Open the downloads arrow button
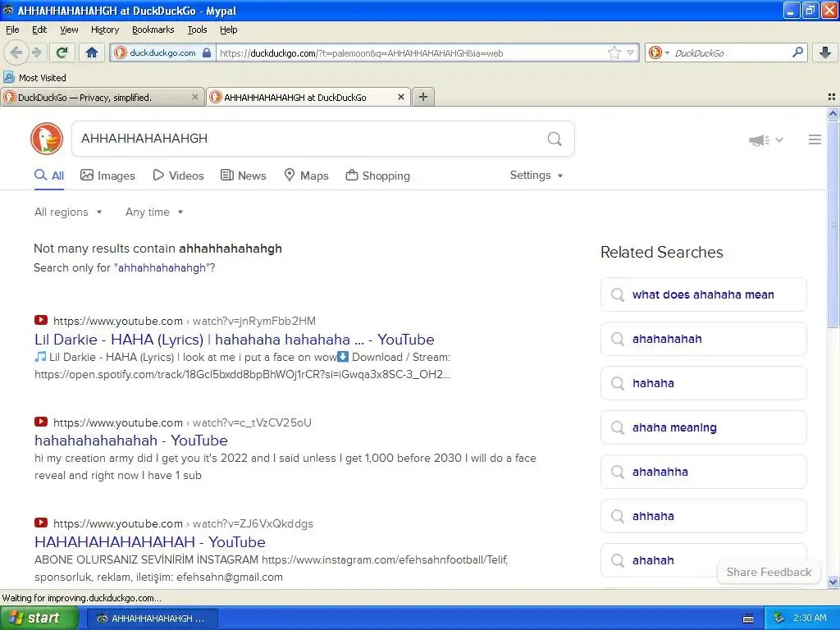The width and height of the screenshot is (840, 630). [x=825, y=52]
